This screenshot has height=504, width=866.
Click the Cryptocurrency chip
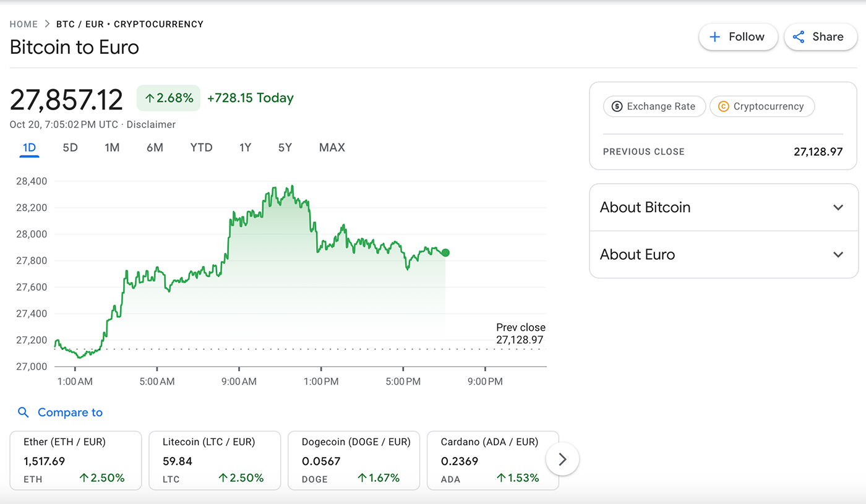click(762, 106)
